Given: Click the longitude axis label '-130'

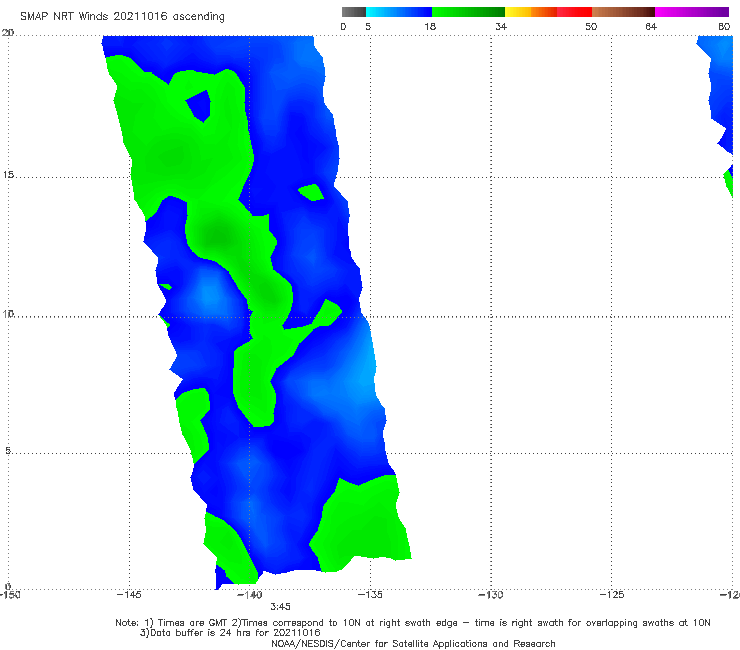Looking at the screenshot, I should [491, 594].
